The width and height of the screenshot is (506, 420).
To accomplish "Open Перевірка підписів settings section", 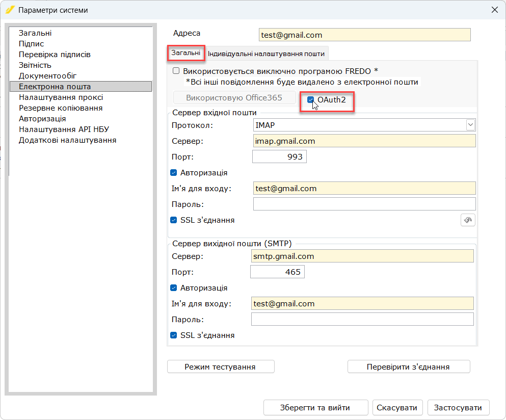I will coord(55,54).
